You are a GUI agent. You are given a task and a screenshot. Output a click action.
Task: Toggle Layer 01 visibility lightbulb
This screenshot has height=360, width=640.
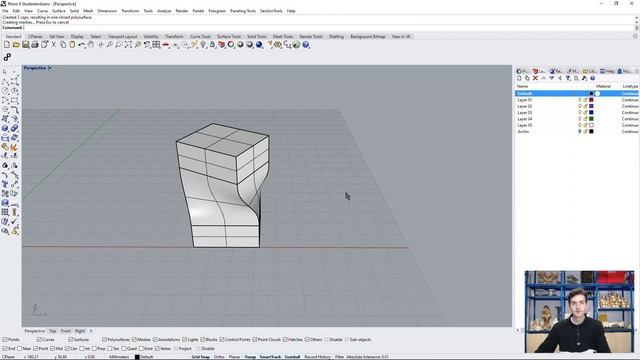point(580,100)
